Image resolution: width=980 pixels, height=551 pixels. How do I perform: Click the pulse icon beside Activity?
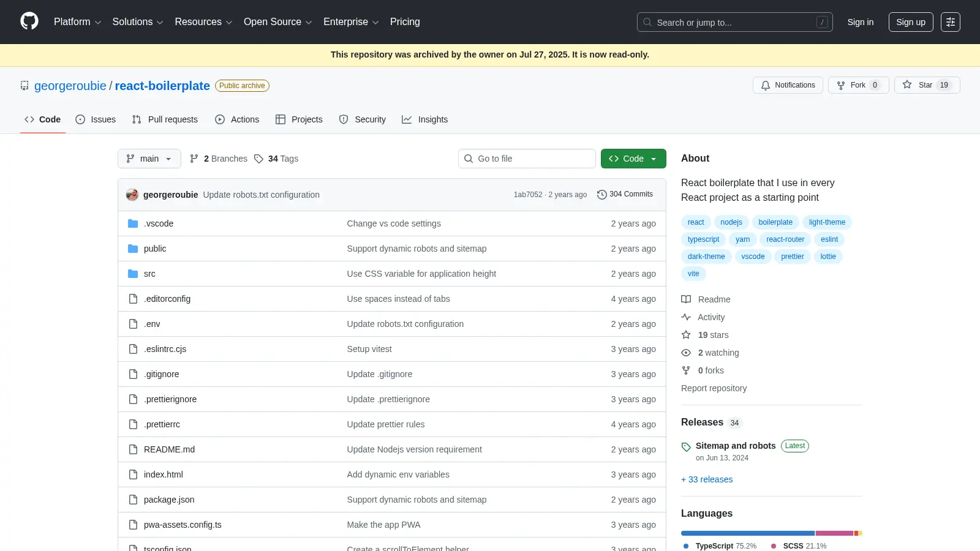[x=686, y=317]
